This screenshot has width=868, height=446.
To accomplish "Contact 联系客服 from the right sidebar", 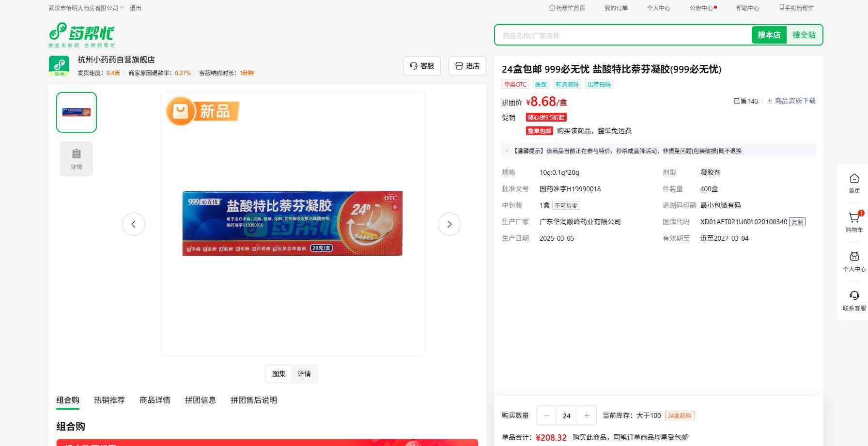I will (854, 300).
